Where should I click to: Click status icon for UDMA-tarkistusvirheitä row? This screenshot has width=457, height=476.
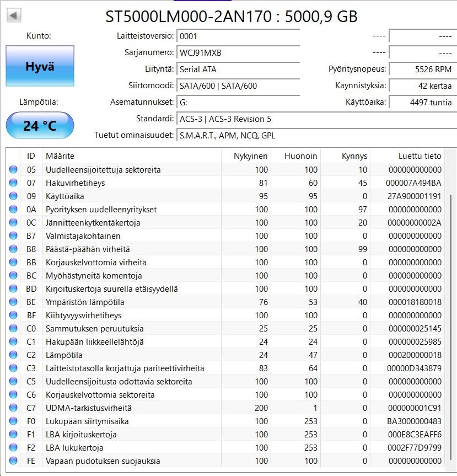pyautogui.click(x=13, y=408)
